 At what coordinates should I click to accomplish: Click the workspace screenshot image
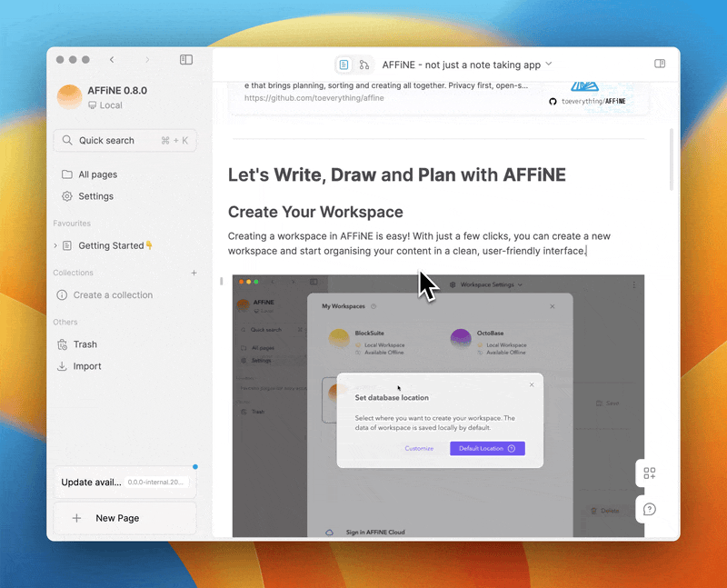point(438,405)
